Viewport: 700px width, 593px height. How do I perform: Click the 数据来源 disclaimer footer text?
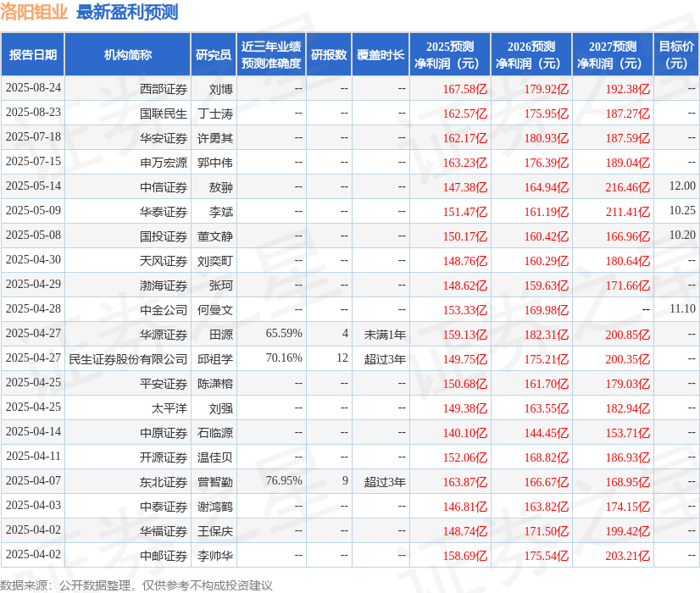click(136, 585)
